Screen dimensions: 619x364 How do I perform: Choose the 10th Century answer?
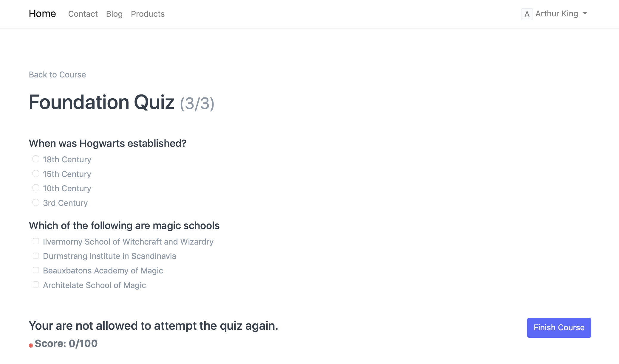click(x=36, y=188)
